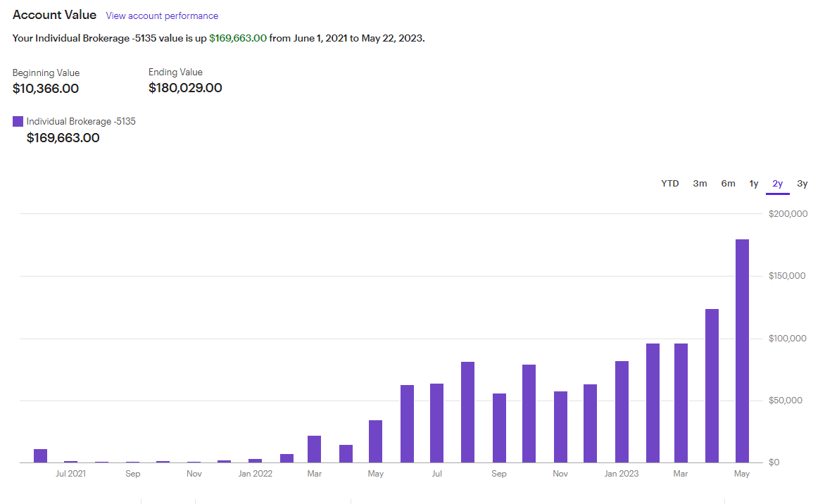Click the purple Individual Brokerage legend swatch

click(x=18, y=122)
